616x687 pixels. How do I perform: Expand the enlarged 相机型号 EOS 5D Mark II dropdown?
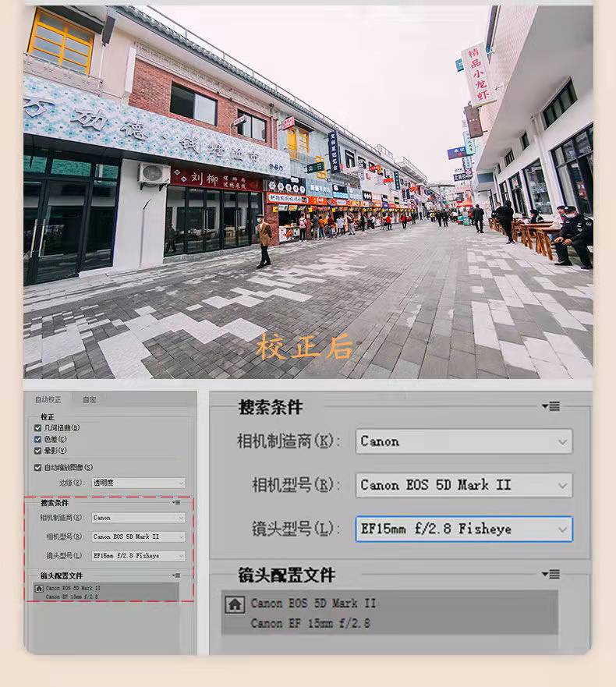463,485
